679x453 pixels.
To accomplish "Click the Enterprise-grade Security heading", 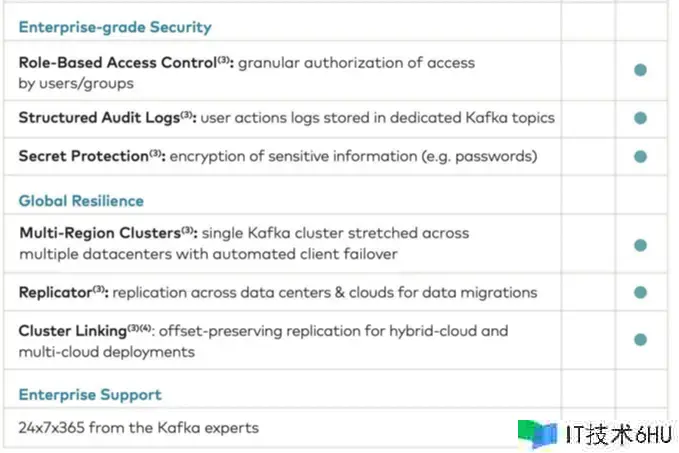I will (x=115, y=27).
